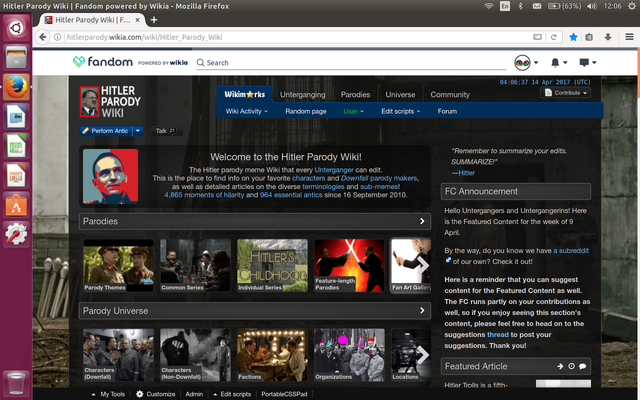Open the user avatar dropdown

(x=527, y=62)
